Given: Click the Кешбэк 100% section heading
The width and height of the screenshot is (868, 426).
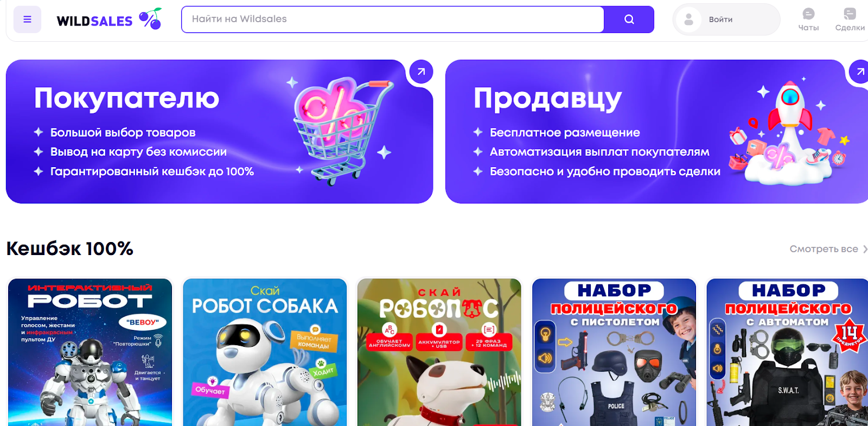Looking at the screenshot, I should 69,249.
